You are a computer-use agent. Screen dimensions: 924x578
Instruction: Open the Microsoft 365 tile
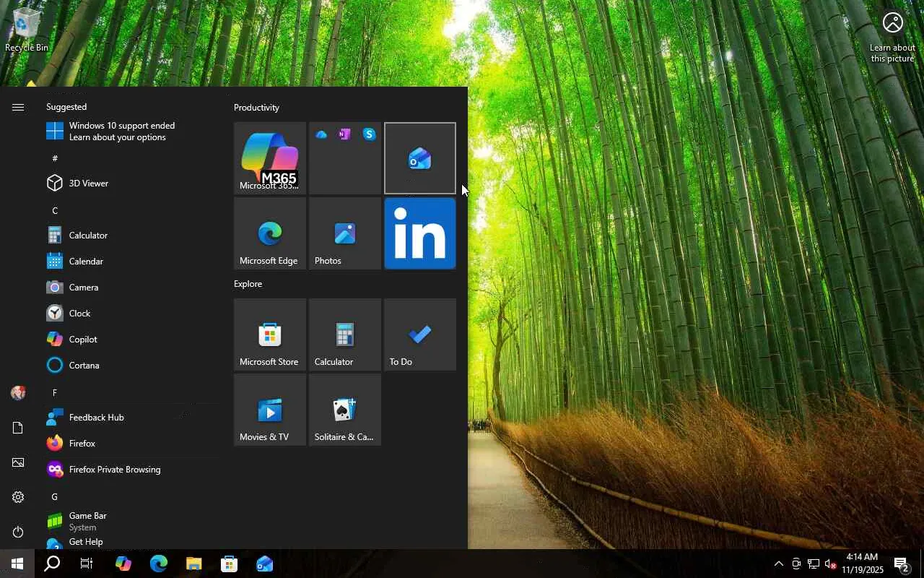tap(270, 158)
